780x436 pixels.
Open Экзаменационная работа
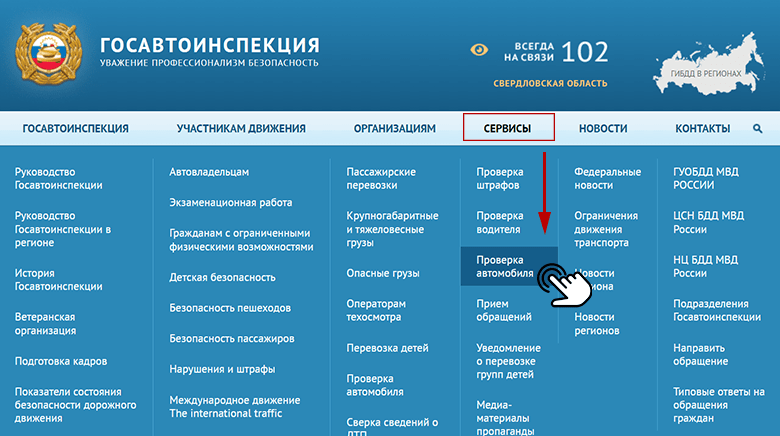point(231,203)
